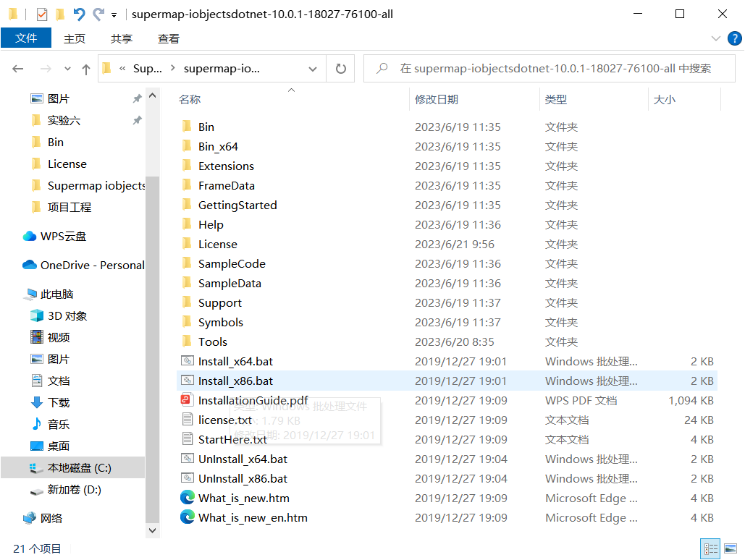Screen dimensions: 745x560
Task: Open the quick access toolbar customize dropdown
Action: click(114, 15)
